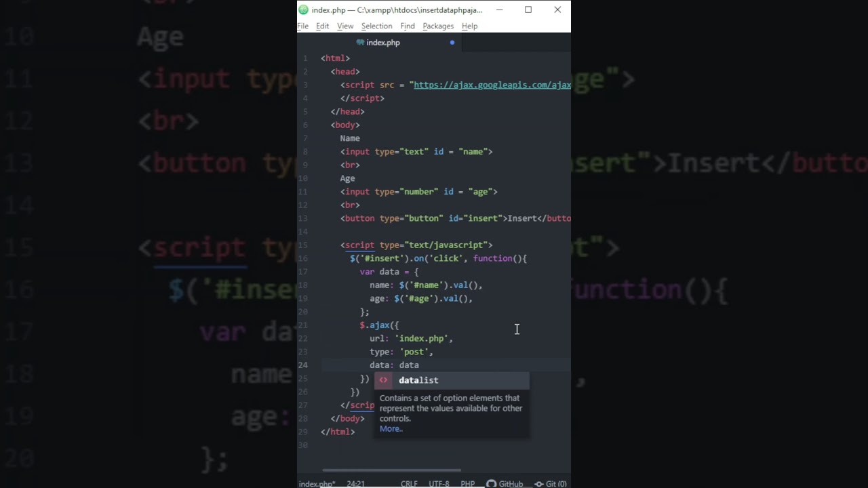Minimize the Atom window

point(499,9)
